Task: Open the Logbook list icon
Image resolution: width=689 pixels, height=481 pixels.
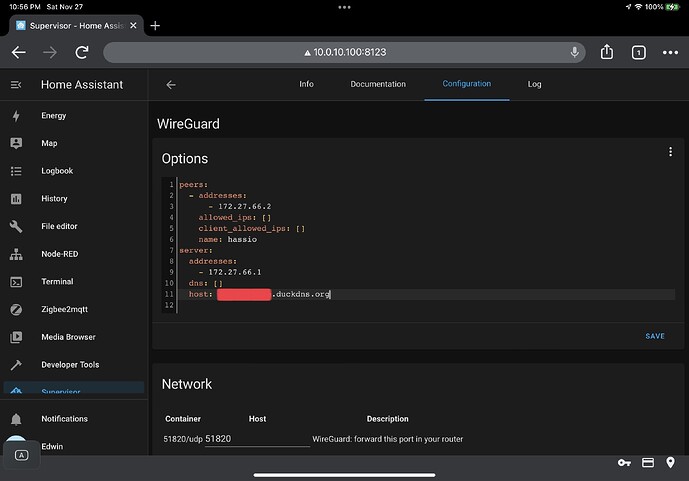Action: click(16, 171)
